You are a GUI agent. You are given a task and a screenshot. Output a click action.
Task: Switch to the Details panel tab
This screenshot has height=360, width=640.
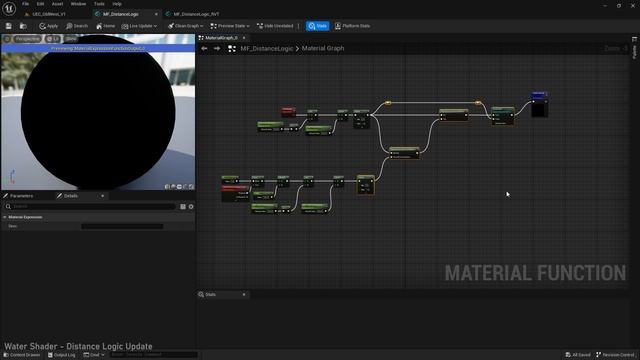71,196
